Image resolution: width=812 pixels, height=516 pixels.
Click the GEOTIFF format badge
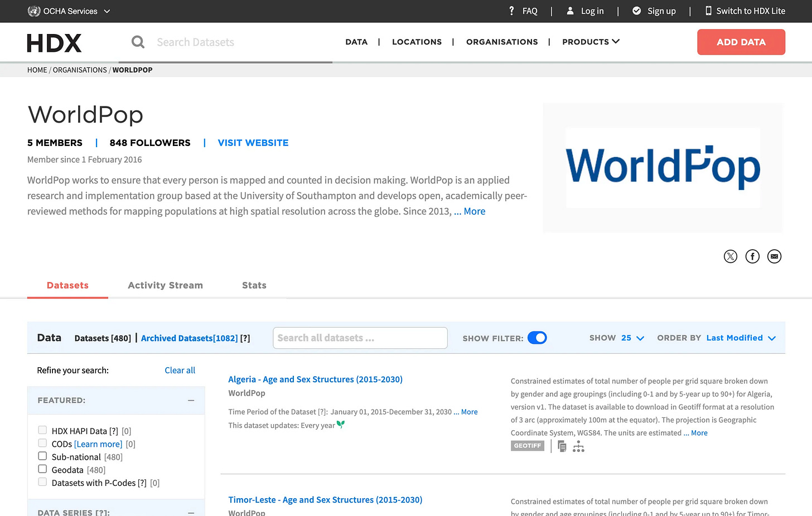pos(528,446)
